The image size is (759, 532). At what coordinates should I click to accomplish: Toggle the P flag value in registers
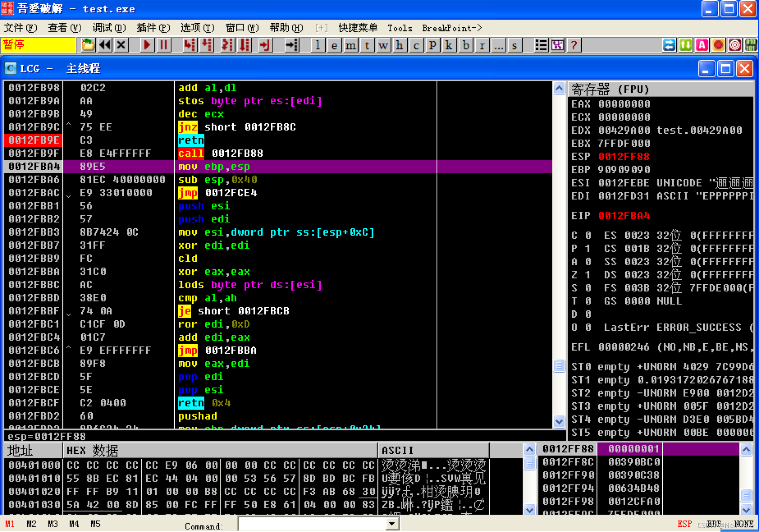click(x=588, y=248)
